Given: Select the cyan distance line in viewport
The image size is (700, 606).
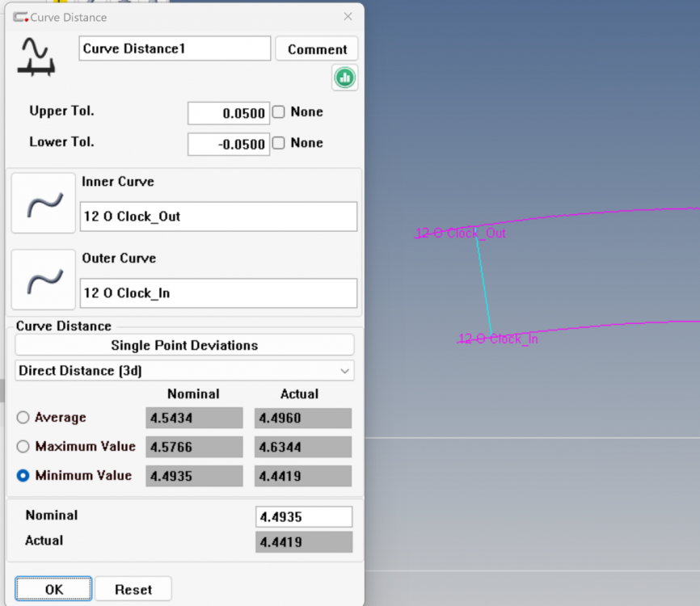Looking at the screenshot, I should 483,283.
